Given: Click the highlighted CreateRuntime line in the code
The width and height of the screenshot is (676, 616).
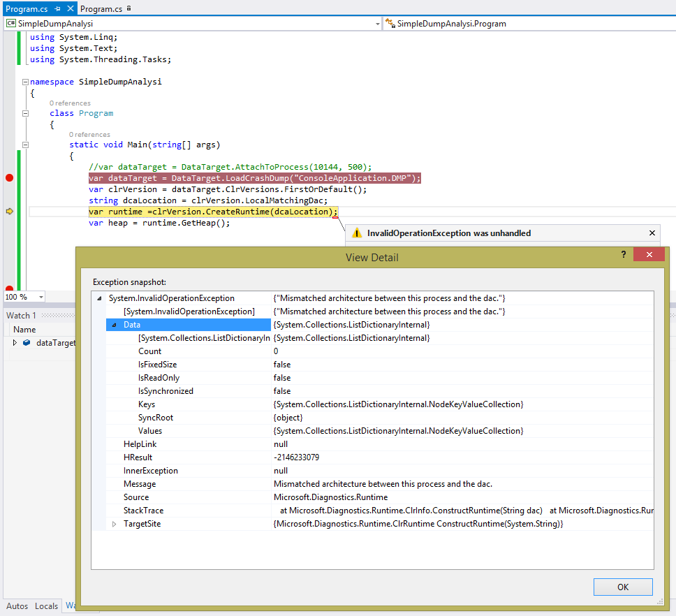Looking at the screenshot, I should coord(214,212).
